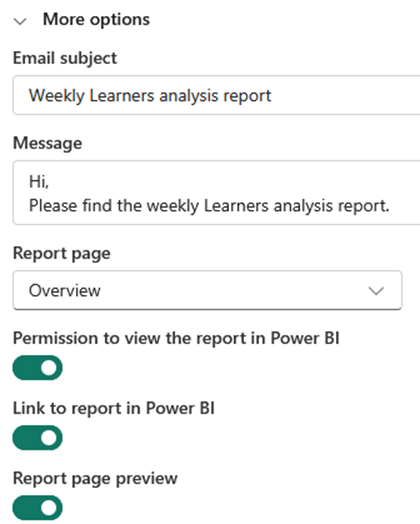The image size is (420, 524).
Task: Click the white knob of Permission toggle
Action: point(49,368)
